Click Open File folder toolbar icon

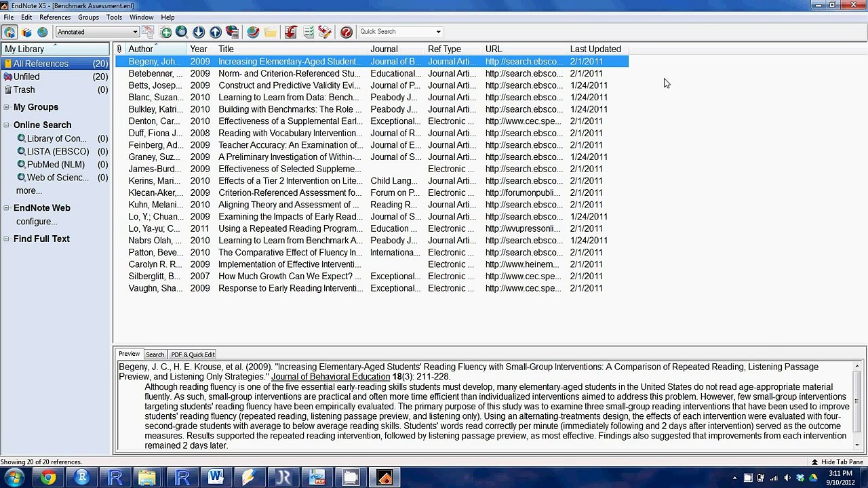[x=271, y=32]
